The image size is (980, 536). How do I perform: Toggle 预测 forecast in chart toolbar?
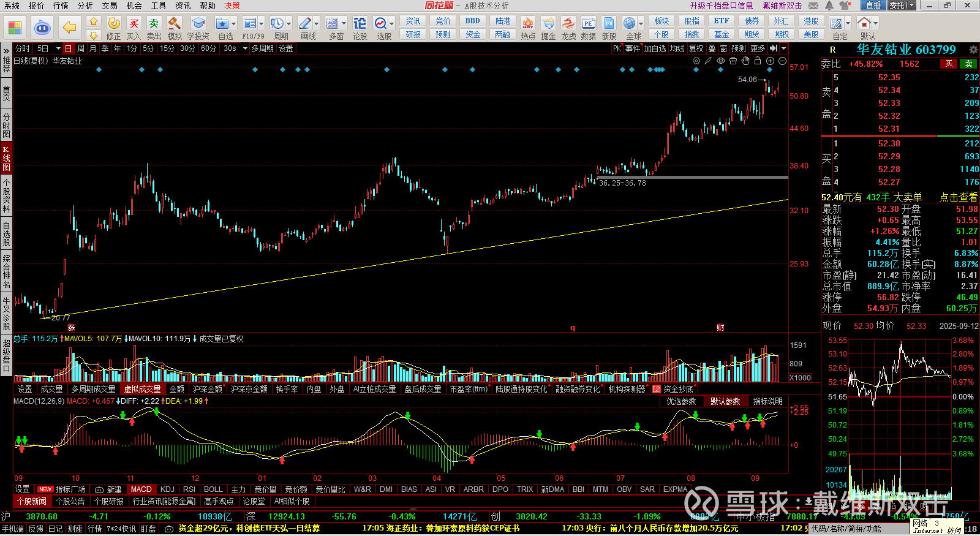739,48
